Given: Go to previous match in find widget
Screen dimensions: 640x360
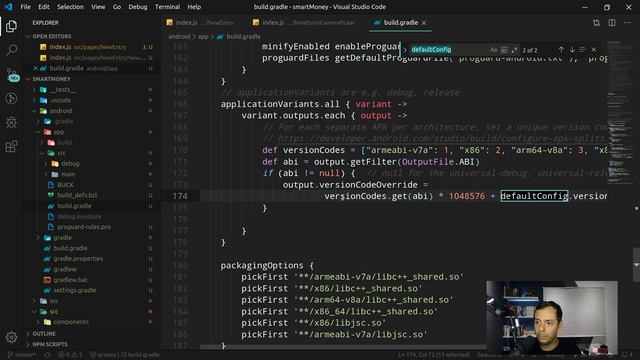Looking at the screenshot, I should (561, 49).
